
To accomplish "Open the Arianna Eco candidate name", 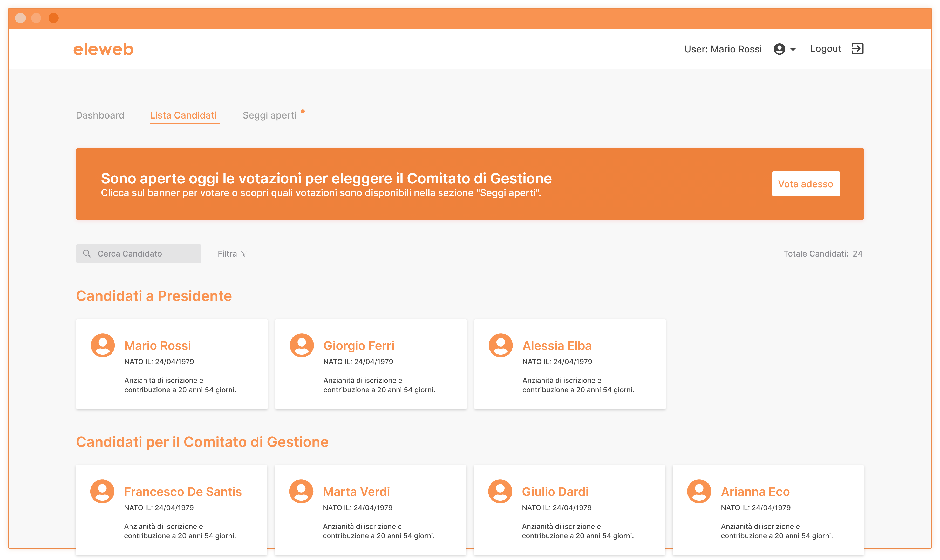I will pos(755,491).
